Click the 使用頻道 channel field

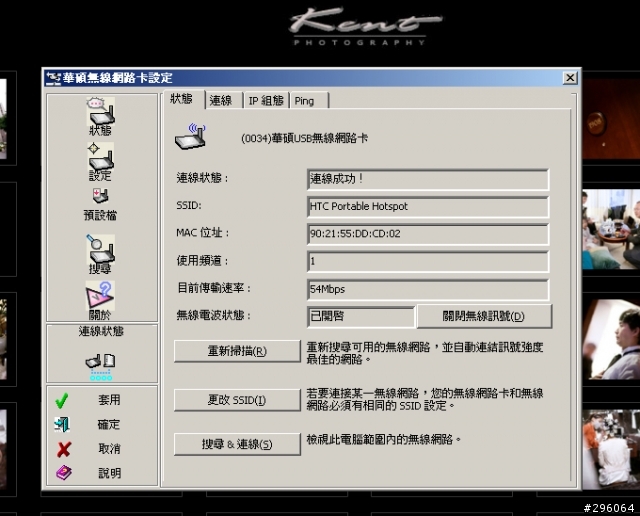pos(428,261)
